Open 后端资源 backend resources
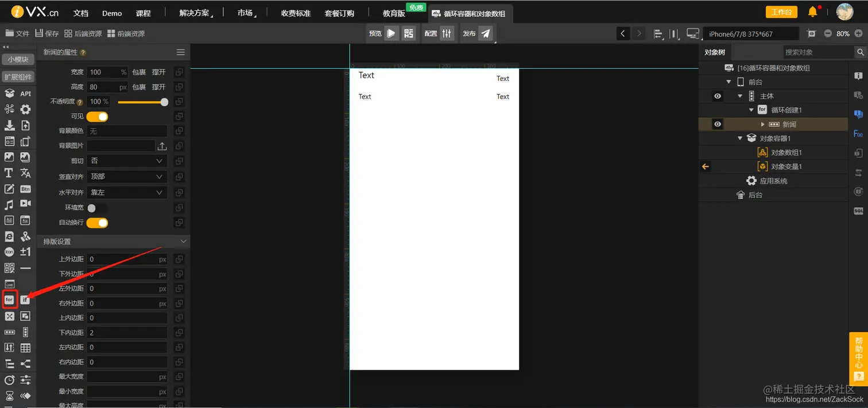This screenshot has height=408, width=868. 83,34
